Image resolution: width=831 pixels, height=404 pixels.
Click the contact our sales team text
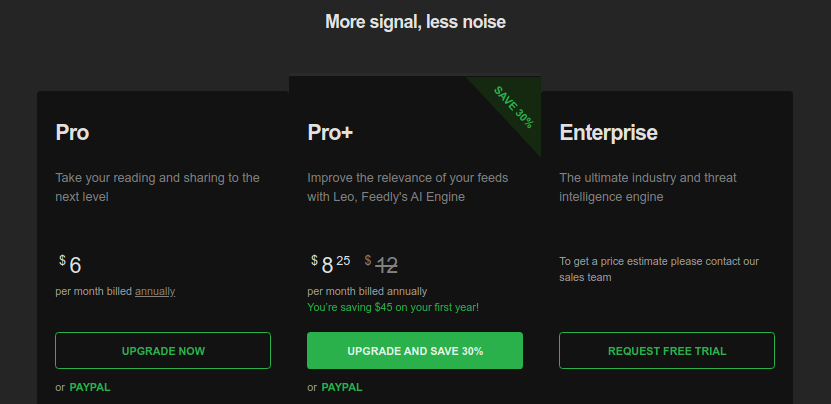point(658,269)
